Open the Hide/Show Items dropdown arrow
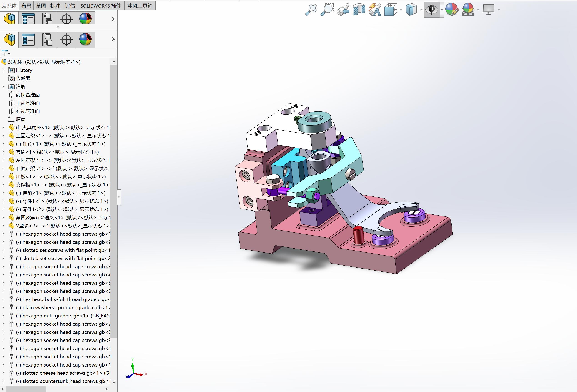The width and height of the screenshot is (577, 392). click(x=442, y=10)
